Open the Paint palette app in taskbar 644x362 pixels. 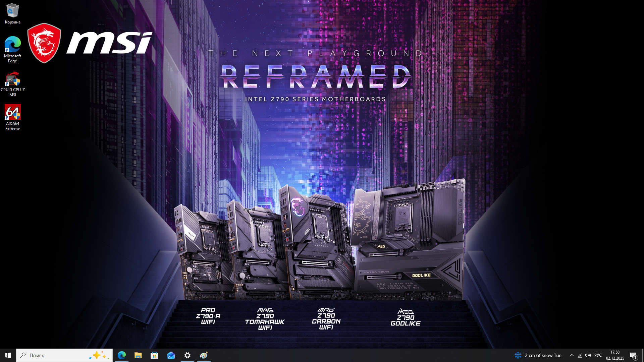click(204, 355)
